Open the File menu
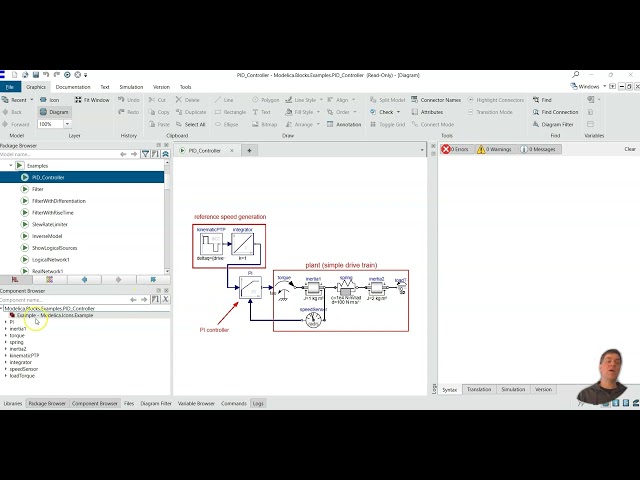The image size is (640, 480). pos(10,87)
